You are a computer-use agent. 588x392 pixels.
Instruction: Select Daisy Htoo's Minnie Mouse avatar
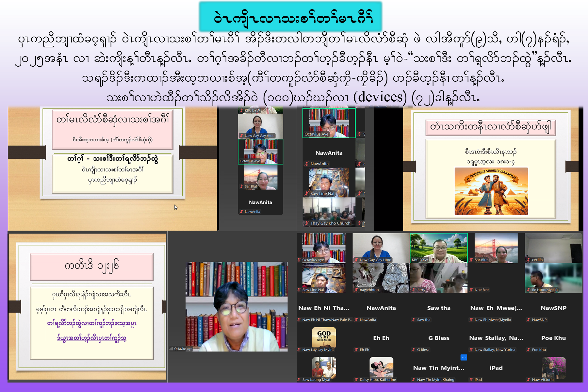point(381,367)
